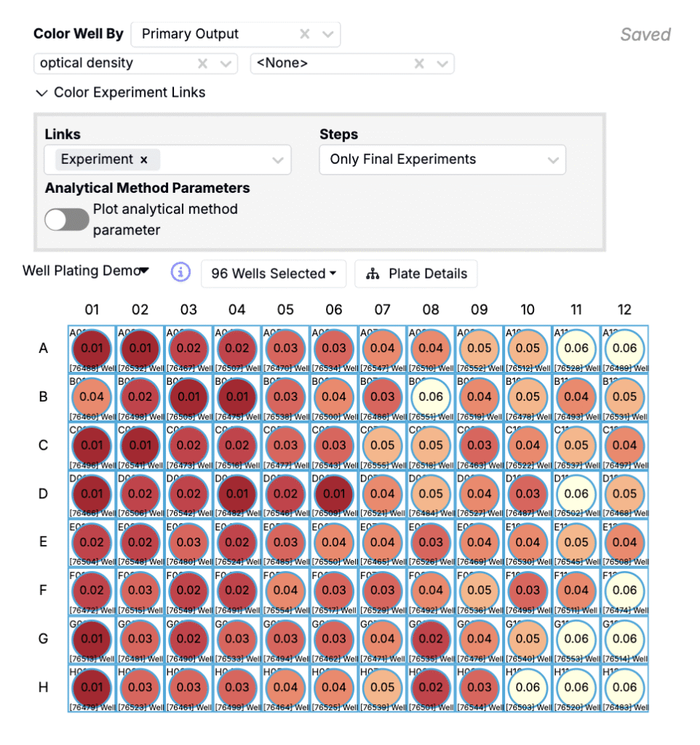Select the pale well H12 circle

(x=624, y=688)
